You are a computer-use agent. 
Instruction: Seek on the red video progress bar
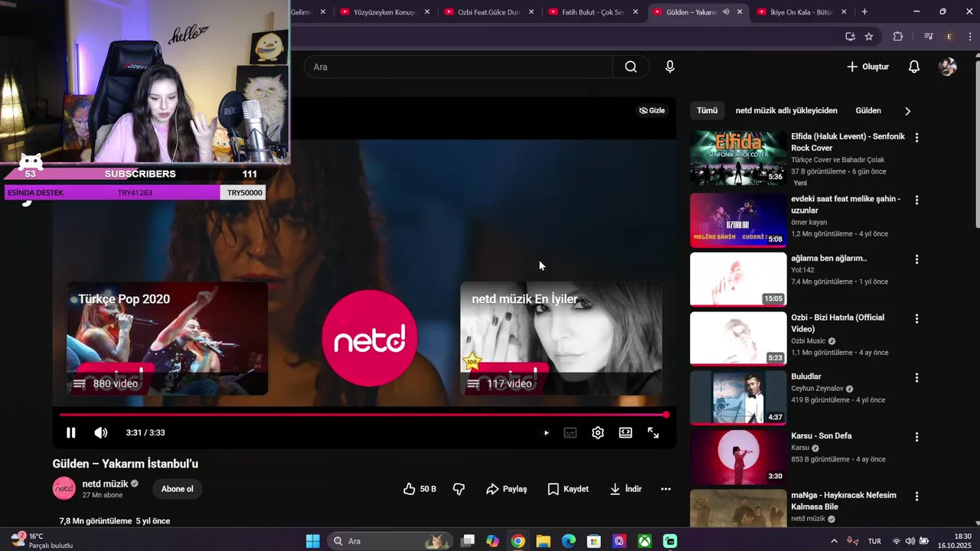point(363,415)
